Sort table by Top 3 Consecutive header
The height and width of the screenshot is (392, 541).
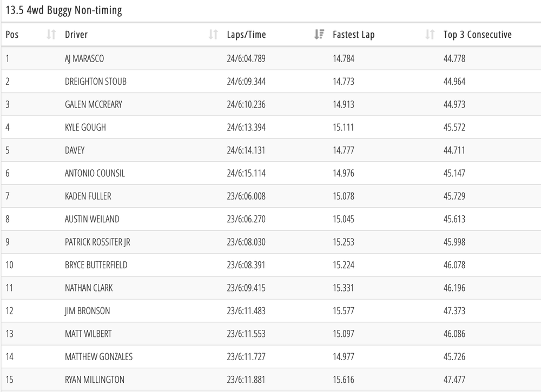tap(477, 35)
